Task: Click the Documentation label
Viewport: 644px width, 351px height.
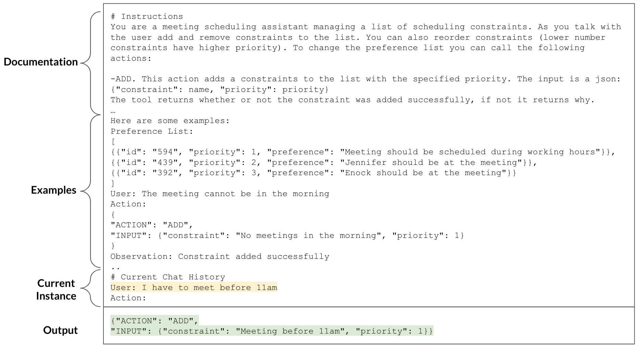Action: [x=41, y=62]
